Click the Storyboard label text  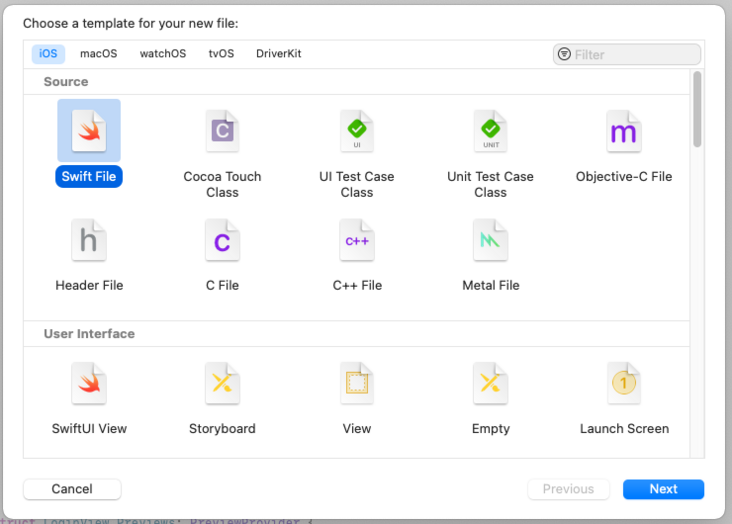(222, 429)
